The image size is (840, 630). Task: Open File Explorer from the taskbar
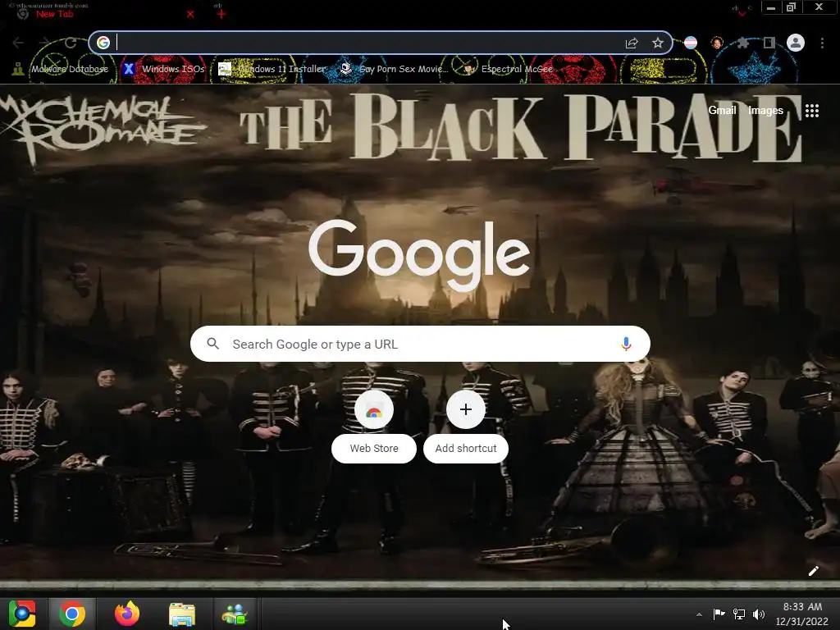pyautogui.click(x=181, y=614)
